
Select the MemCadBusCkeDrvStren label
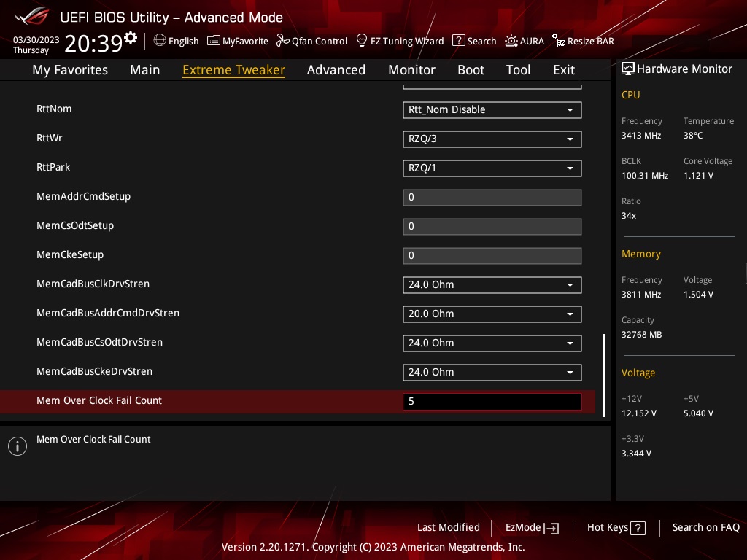94,371
